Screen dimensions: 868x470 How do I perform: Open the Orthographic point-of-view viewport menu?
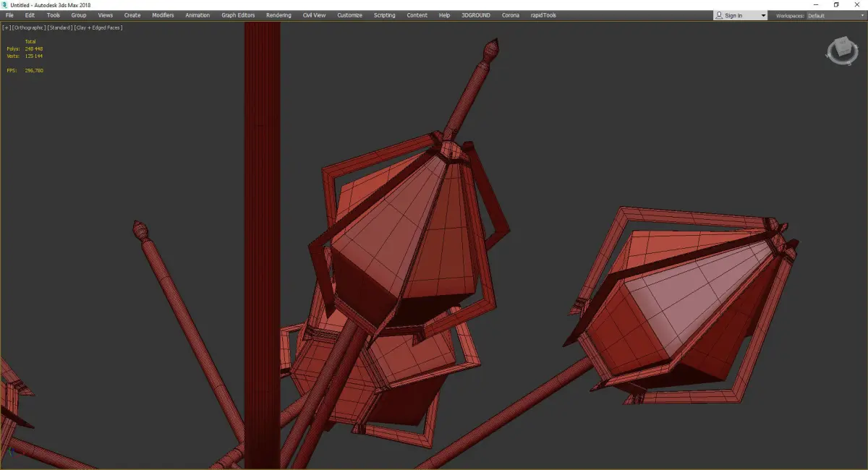click(x=29, y=27)
